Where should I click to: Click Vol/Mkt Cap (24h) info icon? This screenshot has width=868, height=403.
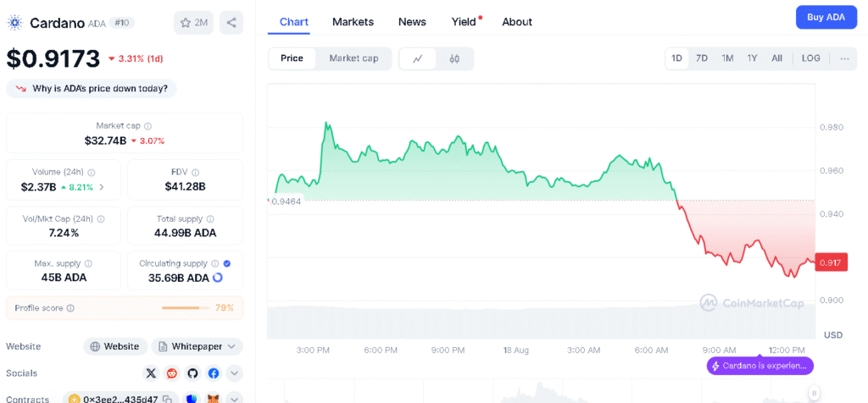99,219
